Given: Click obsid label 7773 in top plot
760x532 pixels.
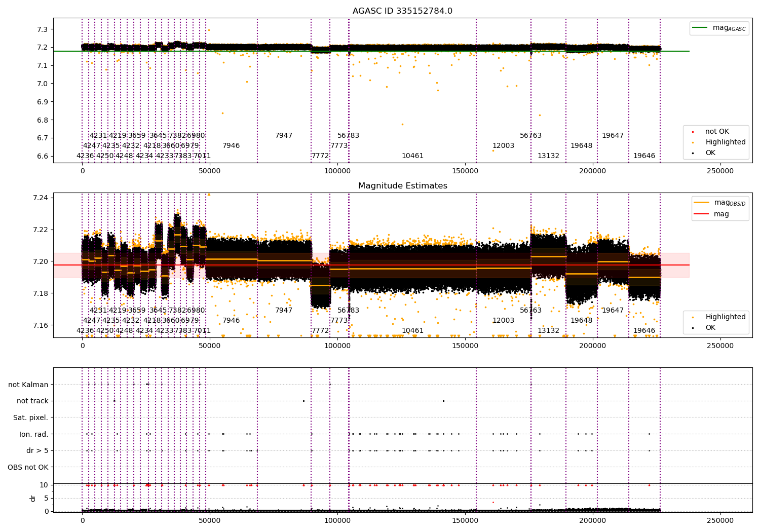Looking at the screenshot, I should (x=339, y=146).
